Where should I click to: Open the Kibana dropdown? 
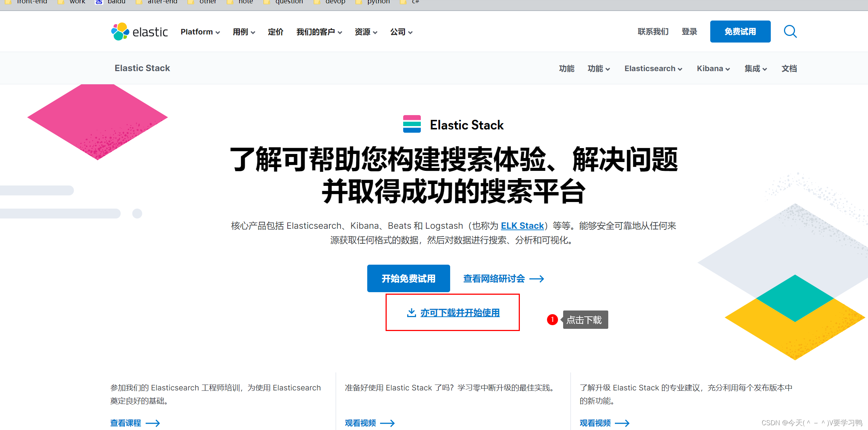712,68
